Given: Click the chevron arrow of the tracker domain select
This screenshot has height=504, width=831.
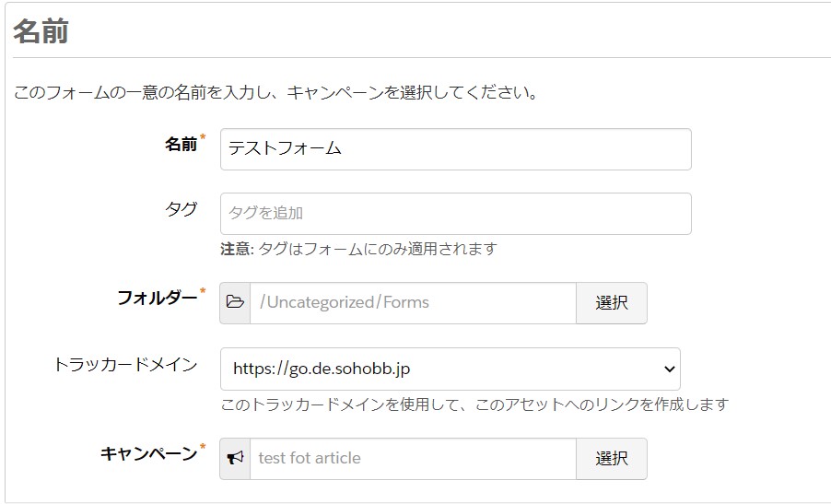Looking at the screenshot, I should pyautogui.click(x=670, y=369).
